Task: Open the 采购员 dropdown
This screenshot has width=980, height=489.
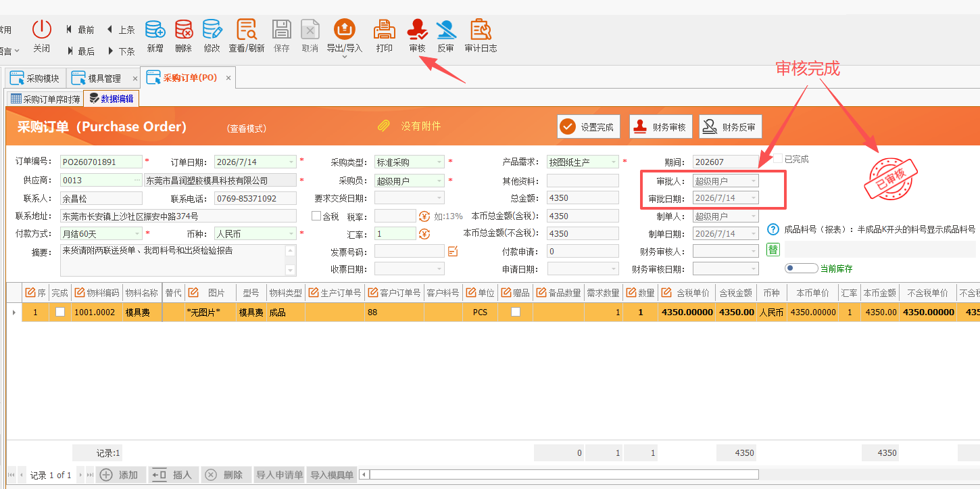Action: (440, 181)
